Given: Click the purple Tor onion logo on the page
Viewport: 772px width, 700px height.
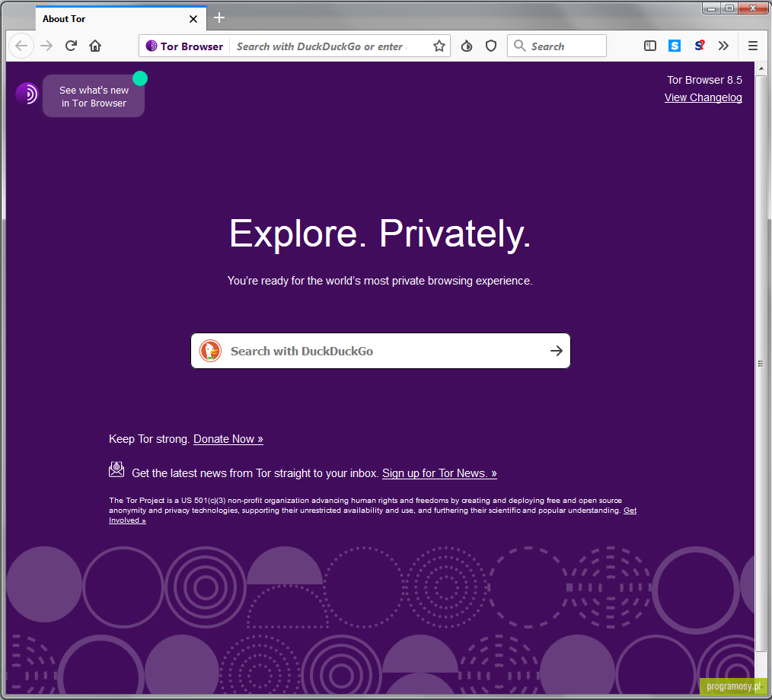Looking at the screenshot, I should pyautogui.click(x=27, y=94).
